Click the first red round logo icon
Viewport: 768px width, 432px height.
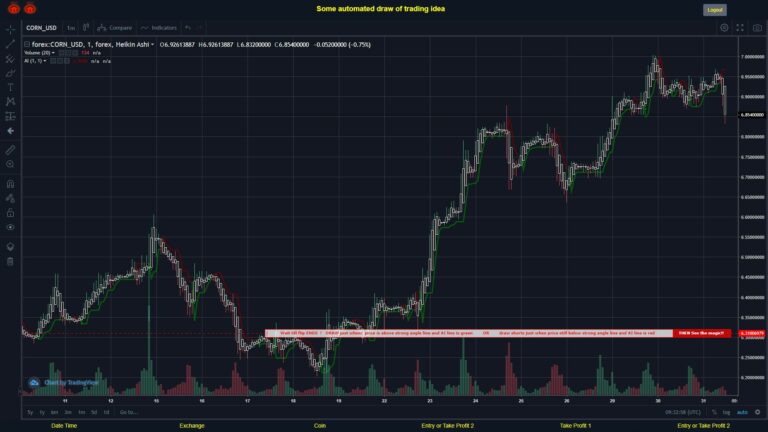point(14,8)
